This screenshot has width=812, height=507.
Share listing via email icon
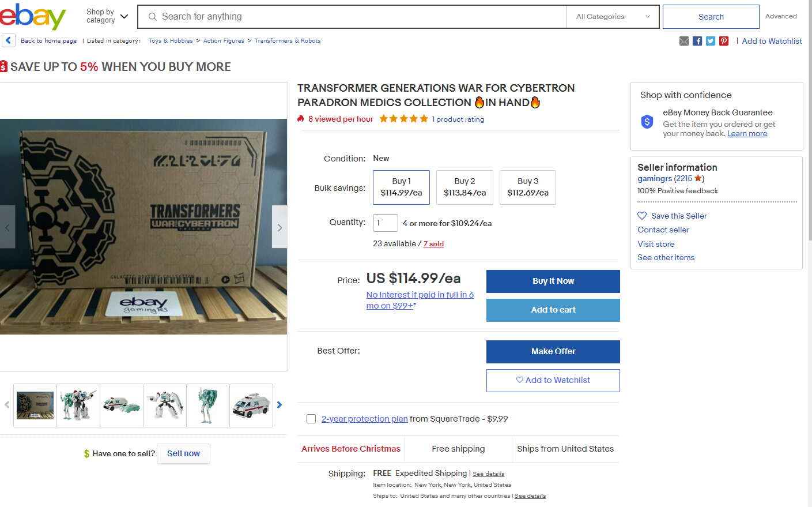tap(684, 41)
